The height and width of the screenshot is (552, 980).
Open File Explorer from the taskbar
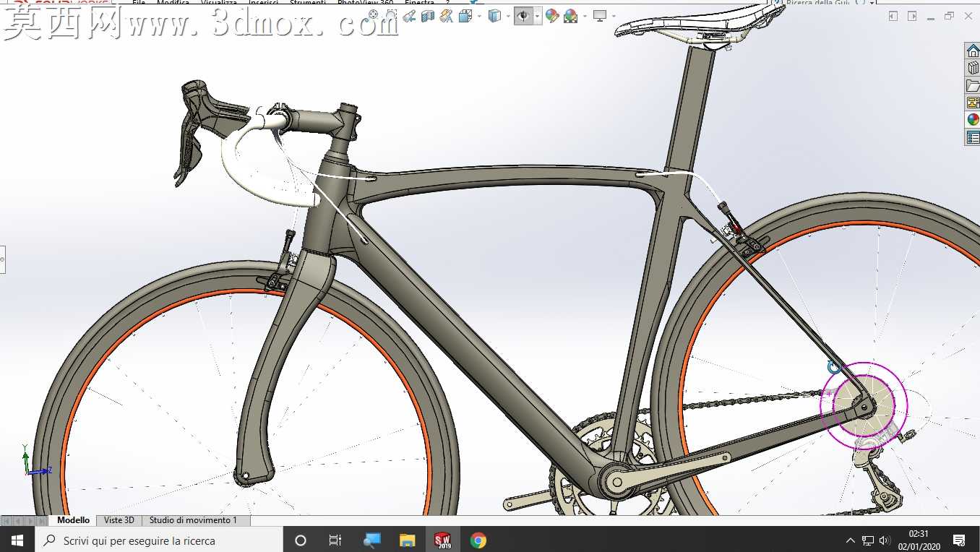(x=407, y=540)
